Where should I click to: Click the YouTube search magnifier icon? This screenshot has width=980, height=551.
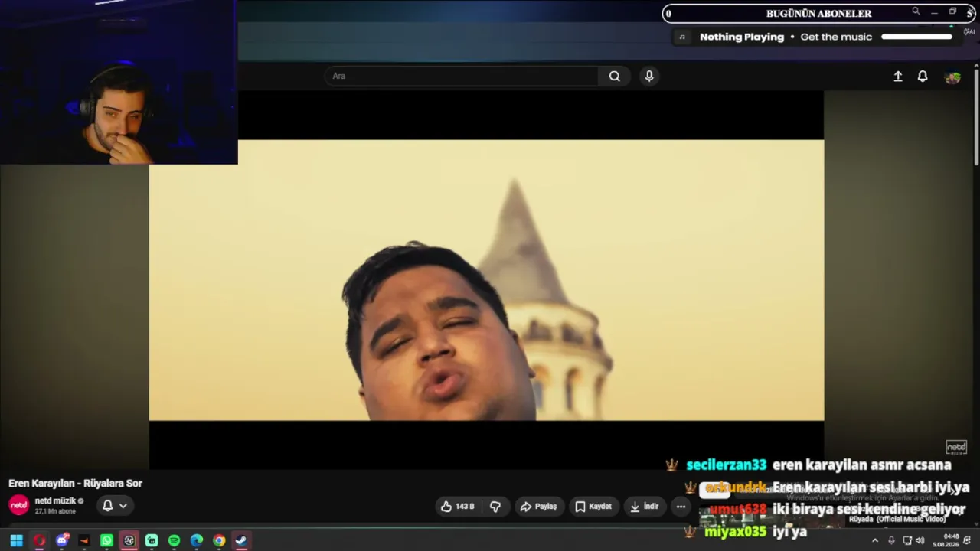[614, 76]
